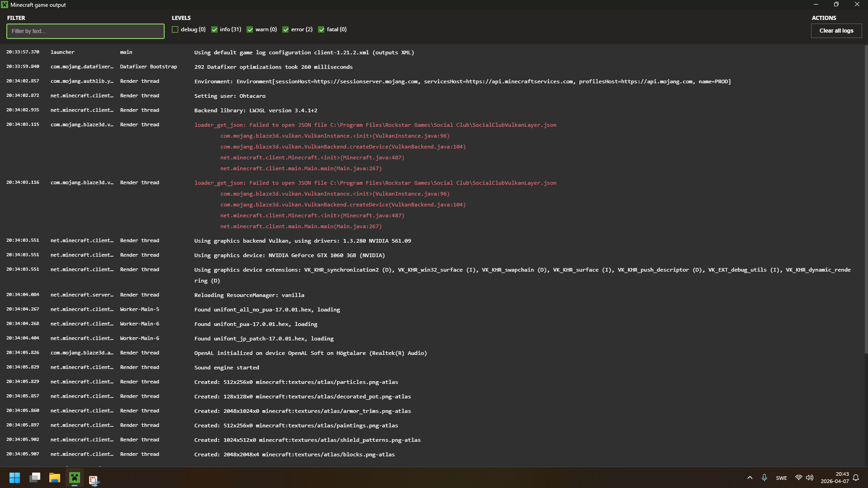Open the Windows Start menu
Image resolution: width=868 pixels, height=488 pixels.
click(14, 478)
